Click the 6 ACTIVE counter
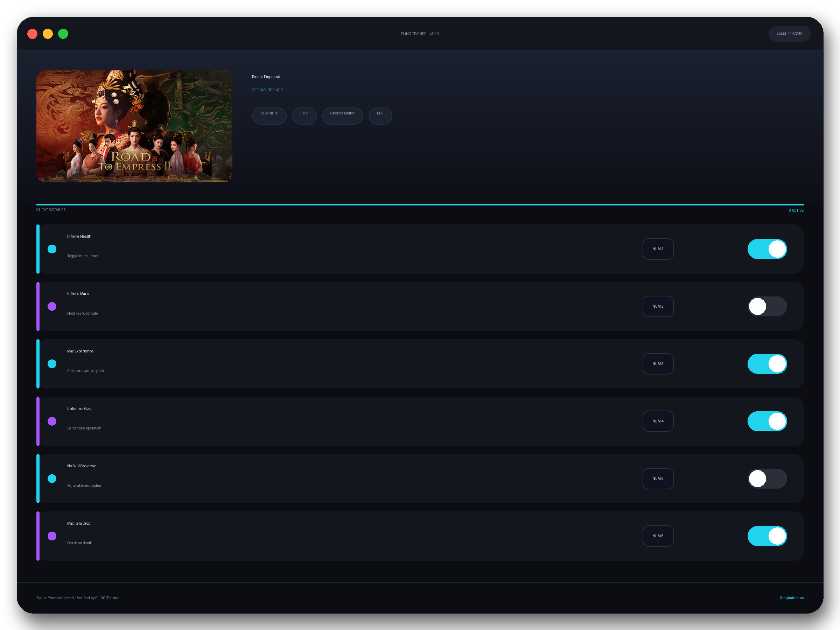Screen dimensions: 840x630 coord(796,210)
